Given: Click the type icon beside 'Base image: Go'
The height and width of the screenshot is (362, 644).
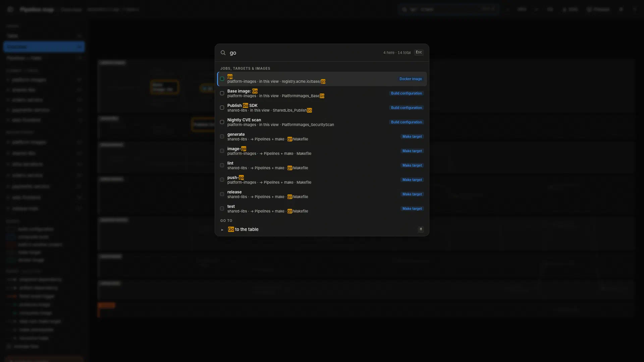Looking at the screenshot, I should click(x=222, y=93).
